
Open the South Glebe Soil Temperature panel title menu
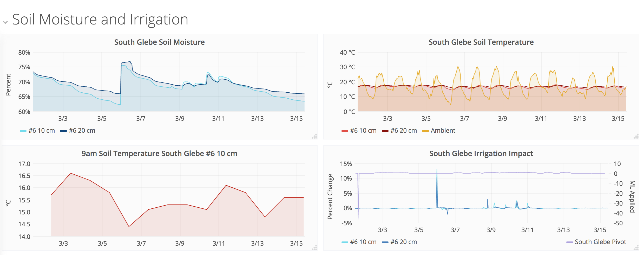click(481, 42)
